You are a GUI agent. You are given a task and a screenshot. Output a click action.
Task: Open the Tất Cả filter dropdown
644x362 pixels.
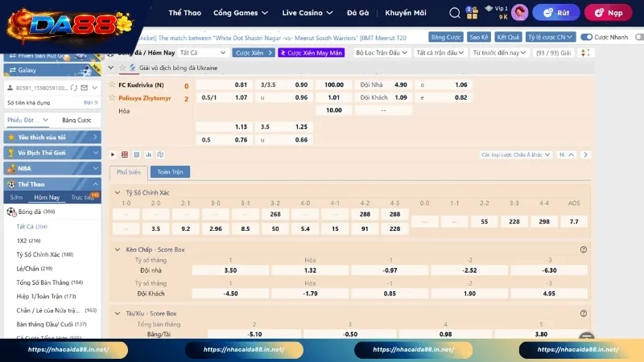point(203,53)
